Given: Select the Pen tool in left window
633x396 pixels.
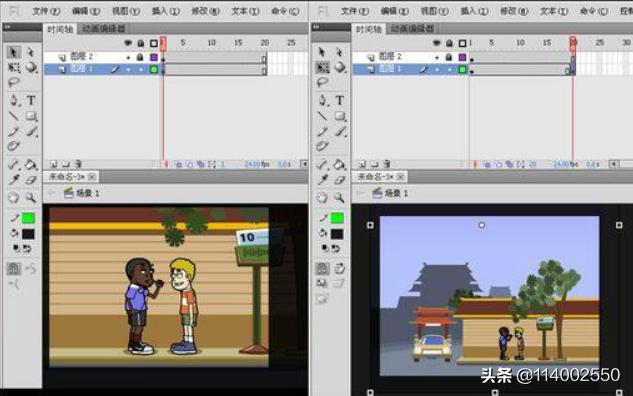Looking at the screenshot, I should [14, 100].
